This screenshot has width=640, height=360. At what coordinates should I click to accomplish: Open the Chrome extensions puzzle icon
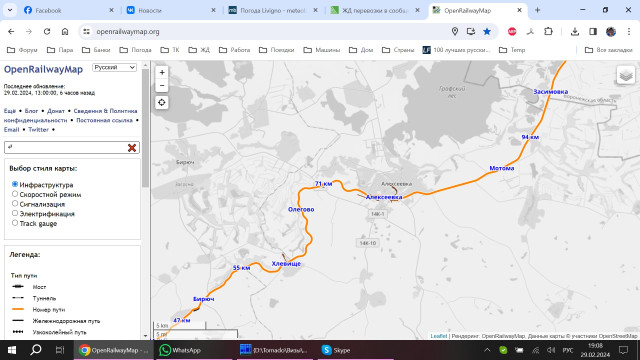click(x=549, y=31)
